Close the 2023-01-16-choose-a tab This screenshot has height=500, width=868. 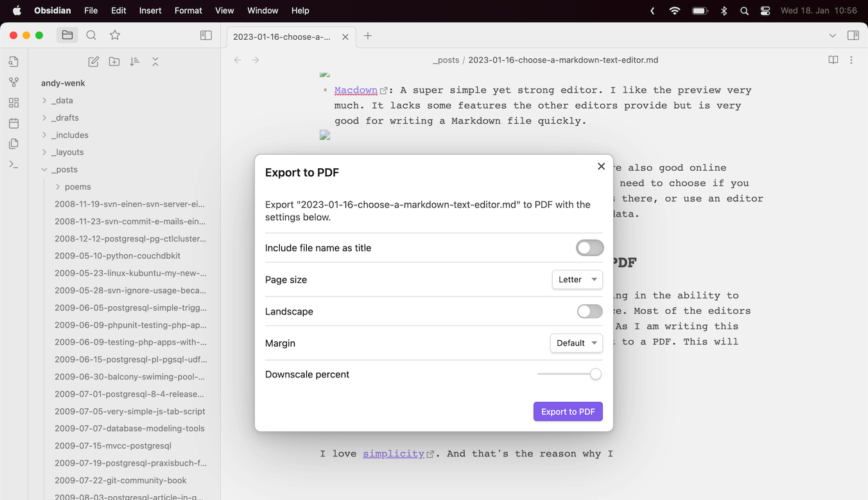tap(345, 37)
